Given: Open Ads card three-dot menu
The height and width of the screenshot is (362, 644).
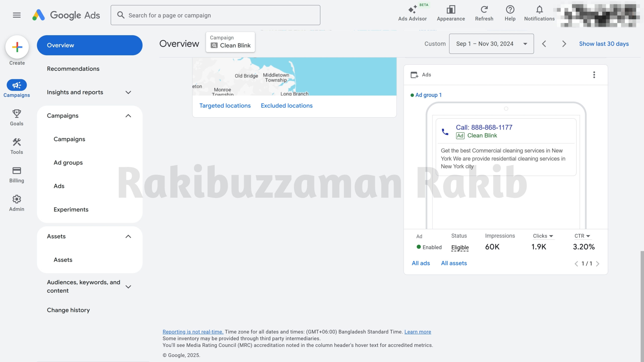Looking at the screenshot, I should pos(594,75).
